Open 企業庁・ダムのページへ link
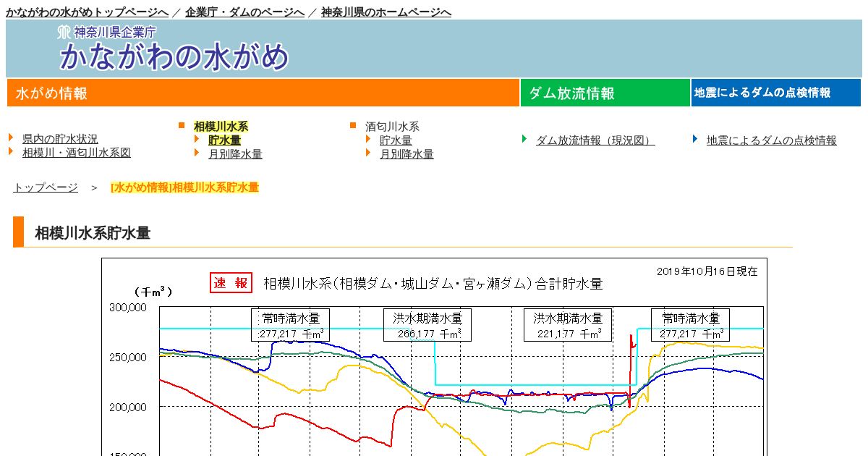868x456 pixels. pos(245,12)
